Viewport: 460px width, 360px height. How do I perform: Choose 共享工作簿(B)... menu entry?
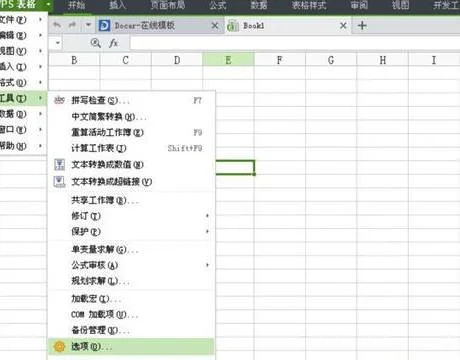click(x=132, y=200)
